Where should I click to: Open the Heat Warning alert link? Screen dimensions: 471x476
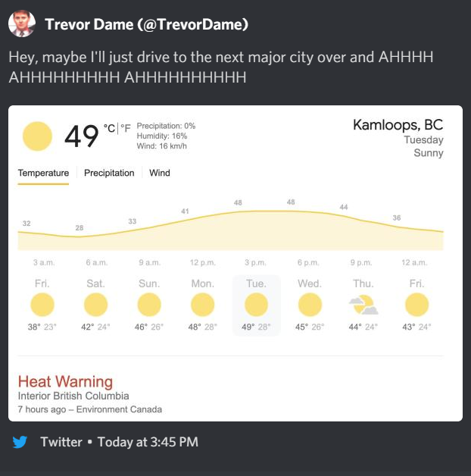click(65, 381)
